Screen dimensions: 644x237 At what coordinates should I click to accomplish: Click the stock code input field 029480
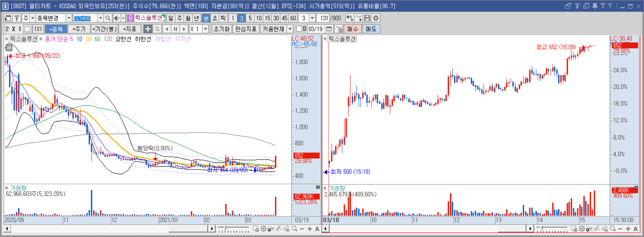85,18
